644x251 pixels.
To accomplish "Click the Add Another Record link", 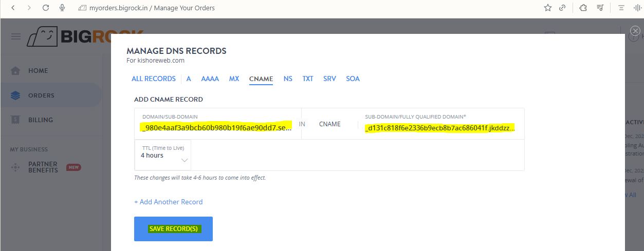I will point(169,202).
